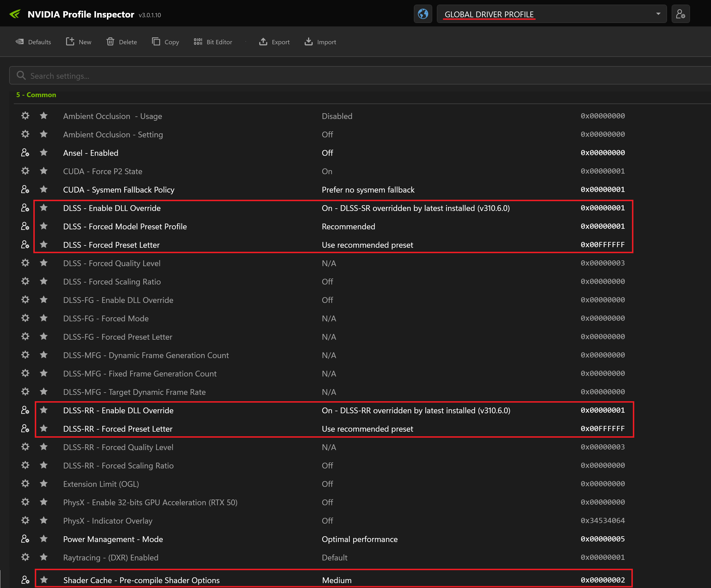Screen dimensions: 711x588
Task: Open 'Prefer no sysmem fallback' value dropdown
Action: click(x=368, y=190)
